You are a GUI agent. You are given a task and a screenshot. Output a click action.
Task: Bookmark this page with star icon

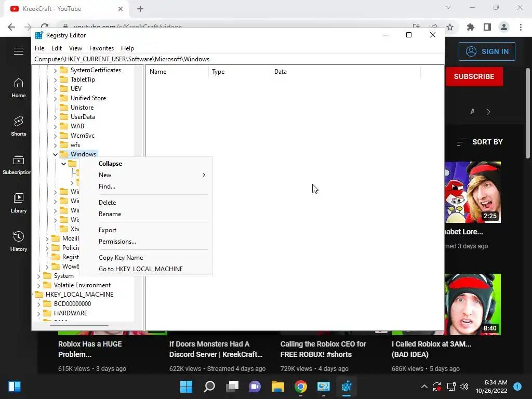450,27
